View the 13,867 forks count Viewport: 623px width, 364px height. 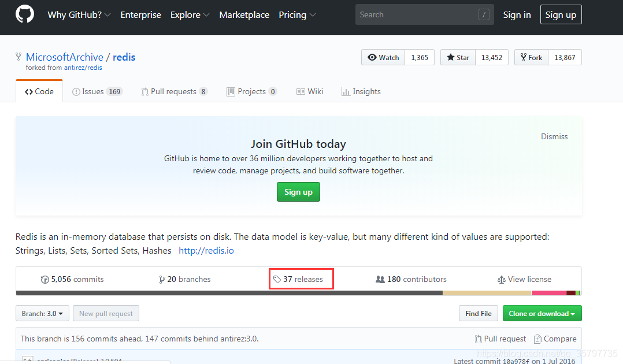coord(565,57)
